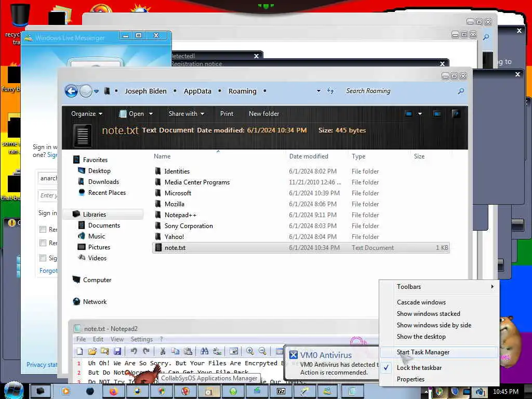Click the Forgot link in Messenger
The width and height of the screenshot is (532, 399).
(48, 270)
